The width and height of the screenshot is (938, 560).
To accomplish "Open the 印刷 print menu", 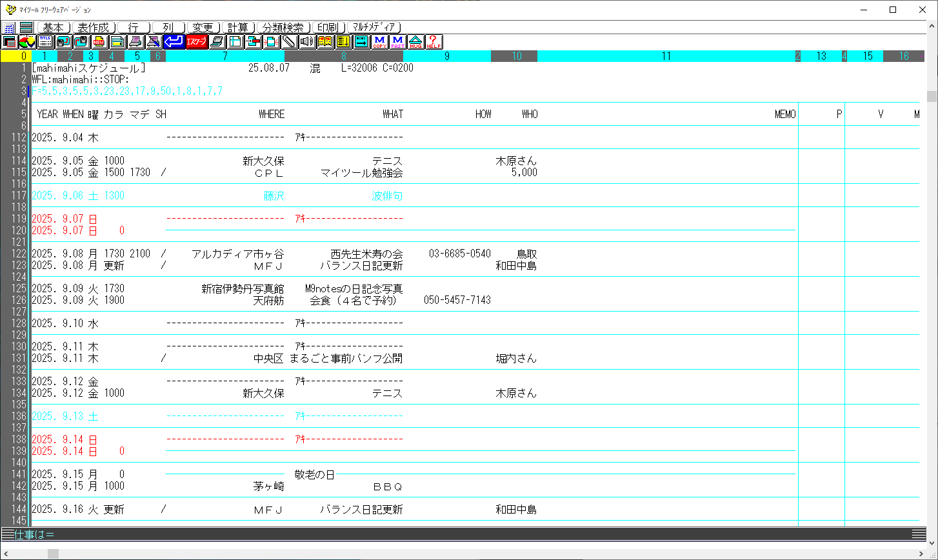I will 328,28.
